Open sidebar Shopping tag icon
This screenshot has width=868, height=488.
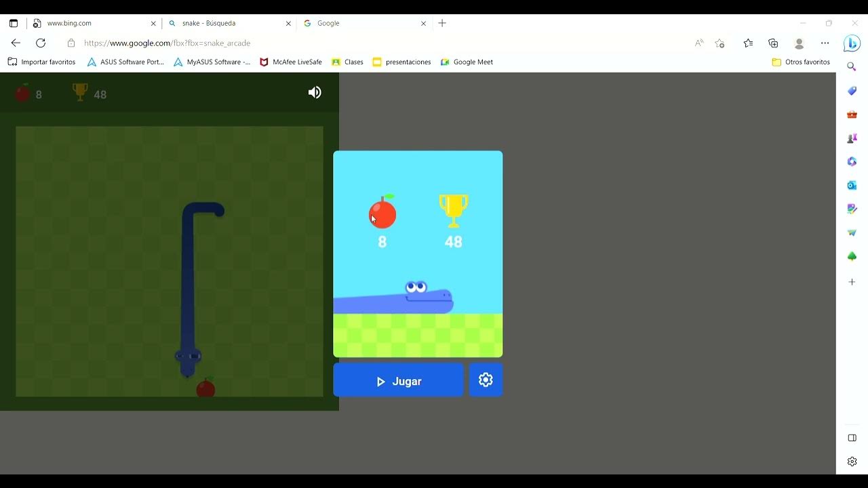tap(852, 91)
